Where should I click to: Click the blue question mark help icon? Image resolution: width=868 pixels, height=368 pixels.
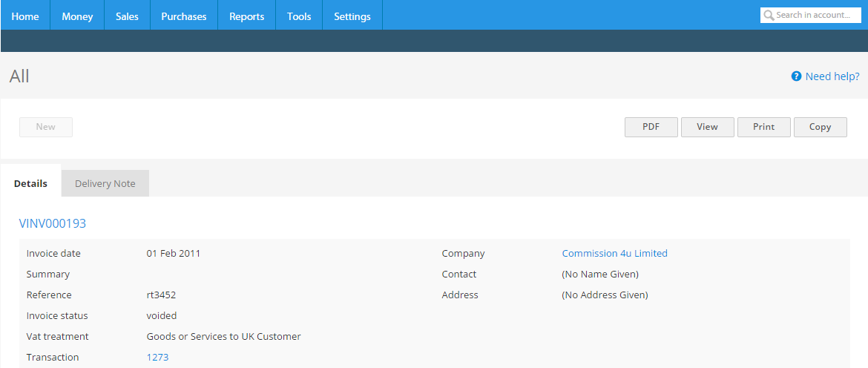tap(796, 76)
